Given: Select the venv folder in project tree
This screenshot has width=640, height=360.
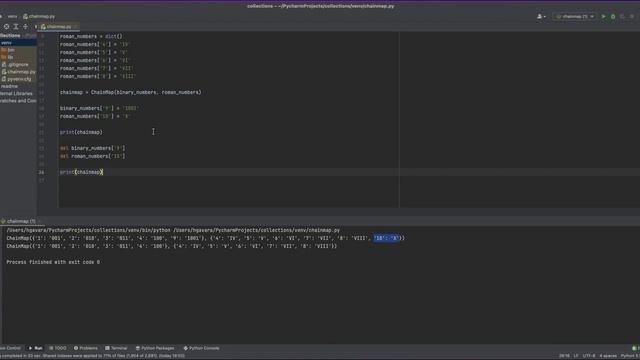Looking at the screenshot, I should pos(18,43).
